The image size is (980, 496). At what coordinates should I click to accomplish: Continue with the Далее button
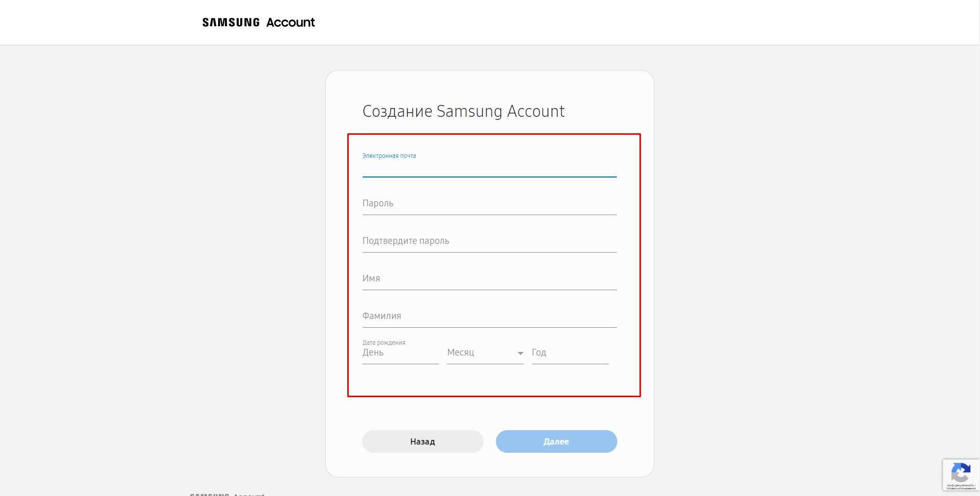tap(557, 441)
